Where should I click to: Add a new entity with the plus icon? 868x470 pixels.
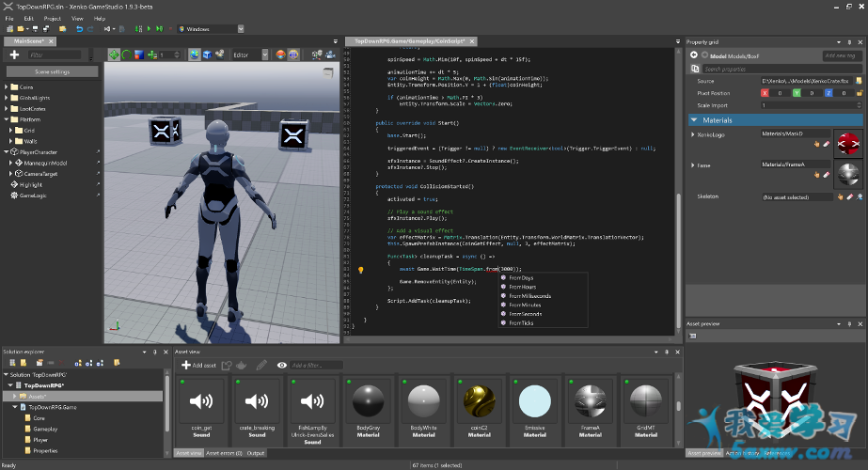pos(14,55)
